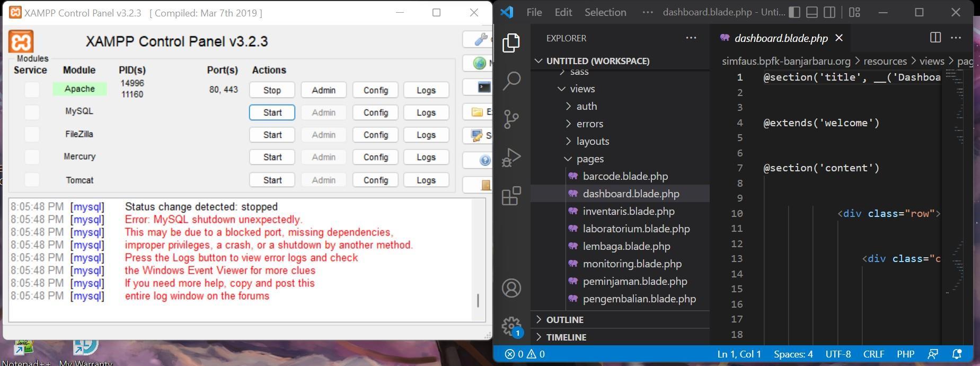Open XAMPP Shell terminal button

pos(478,87)
